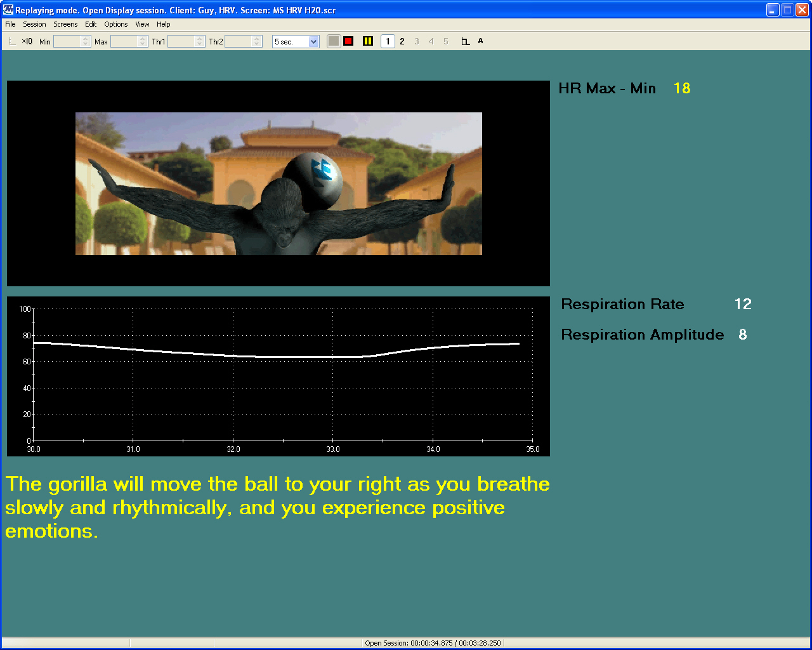This screenshot has width=812, height=650.
Task: Switch to screen number 1
Action: coord(388,41)
